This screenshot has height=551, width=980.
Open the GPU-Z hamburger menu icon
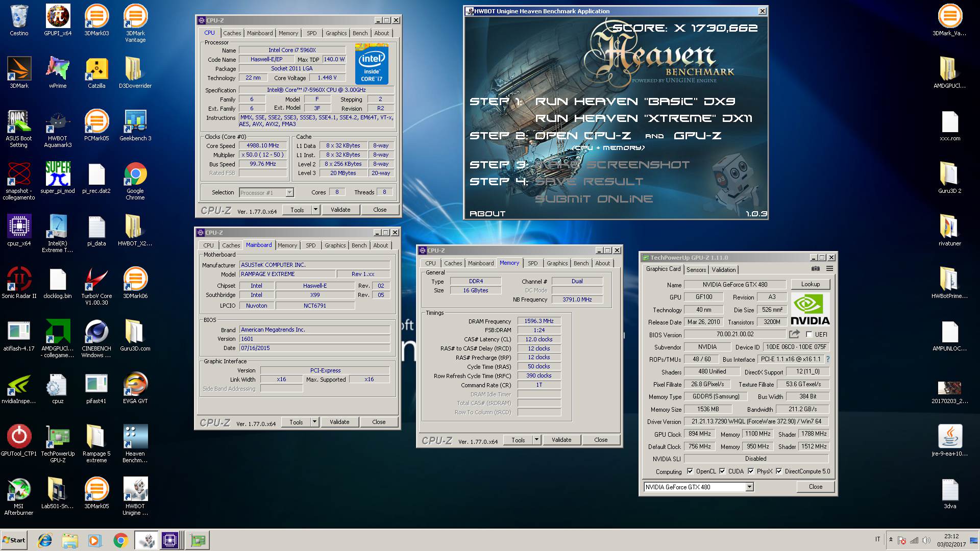(829, 269)
